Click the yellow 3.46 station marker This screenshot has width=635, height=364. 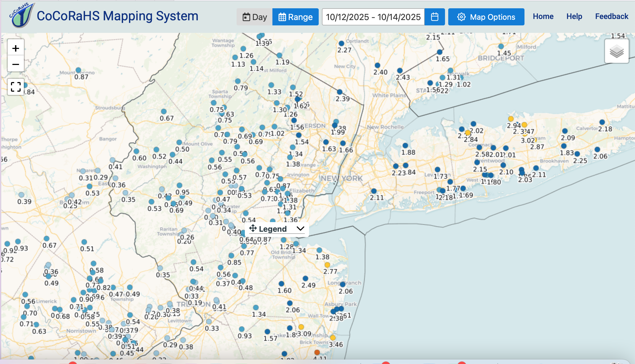tap(333, 338)
